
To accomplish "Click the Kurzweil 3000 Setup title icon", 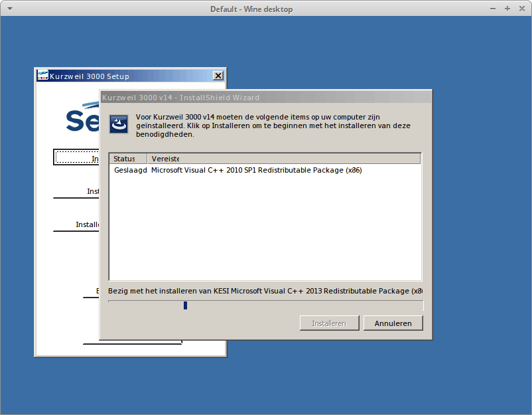I will click(x=42, y=76).
